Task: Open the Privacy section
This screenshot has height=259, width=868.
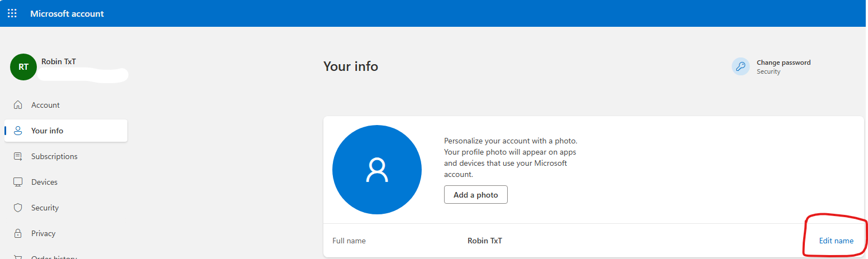Action: click(x=66, y=233)
